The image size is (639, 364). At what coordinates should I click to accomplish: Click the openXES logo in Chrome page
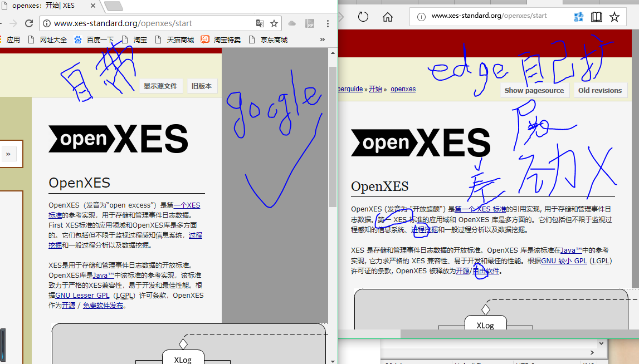(x=119, y=139)
